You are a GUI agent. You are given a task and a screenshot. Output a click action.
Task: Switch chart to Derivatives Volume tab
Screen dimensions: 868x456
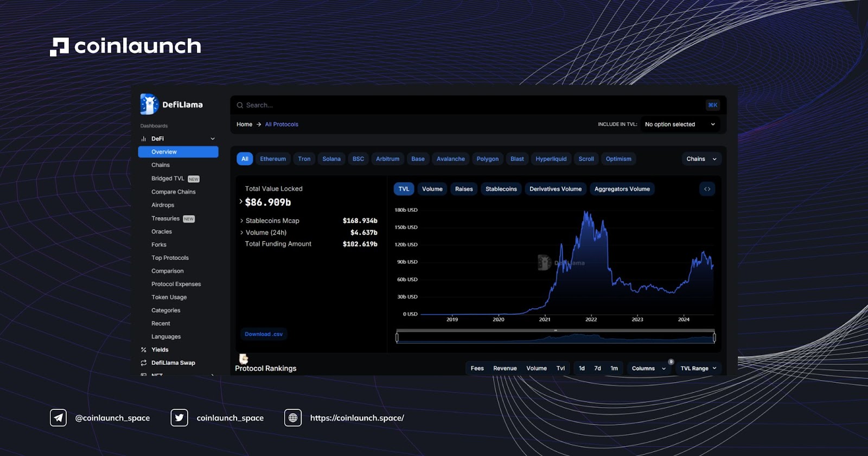point(556,189)
